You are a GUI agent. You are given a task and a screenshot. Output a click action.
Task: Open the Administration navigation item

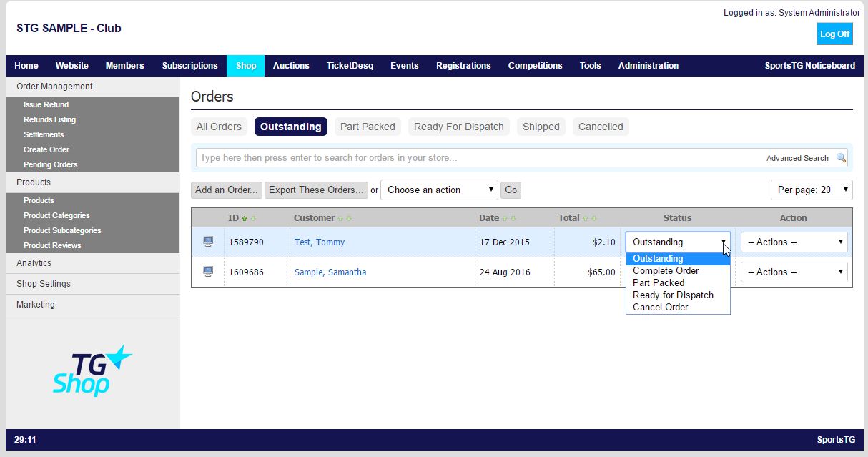pos(648,66)
